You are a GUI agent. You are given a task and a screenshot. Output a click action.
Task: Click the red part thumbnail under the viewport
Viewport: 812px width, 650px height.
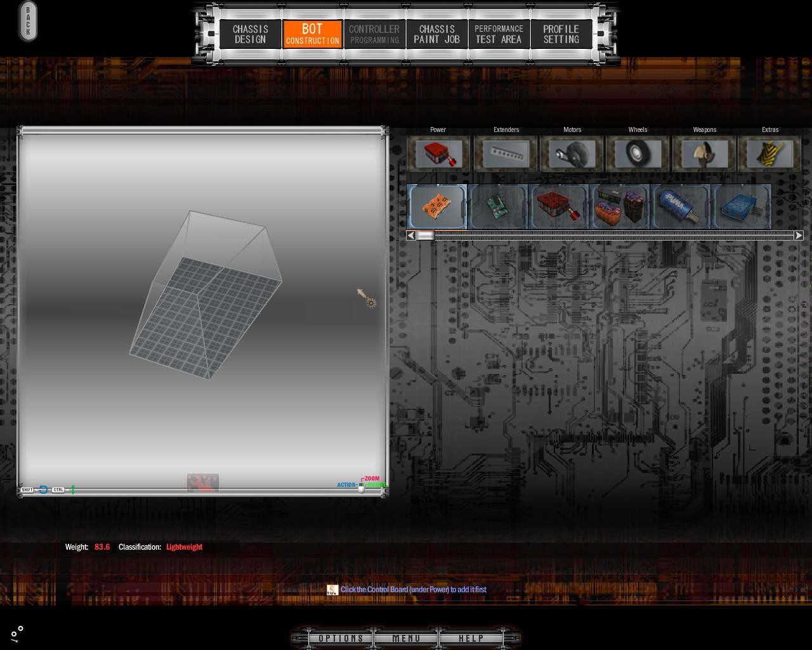tap(203, 483)
